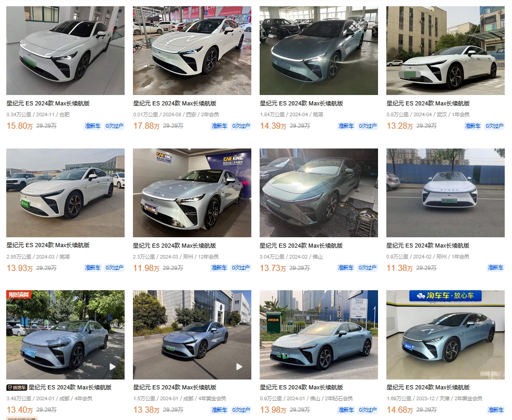Open the 淘车车 放心车 car photo
This screenshot has width=512, height=420.
pyautogui.click(x=446, y=335)
